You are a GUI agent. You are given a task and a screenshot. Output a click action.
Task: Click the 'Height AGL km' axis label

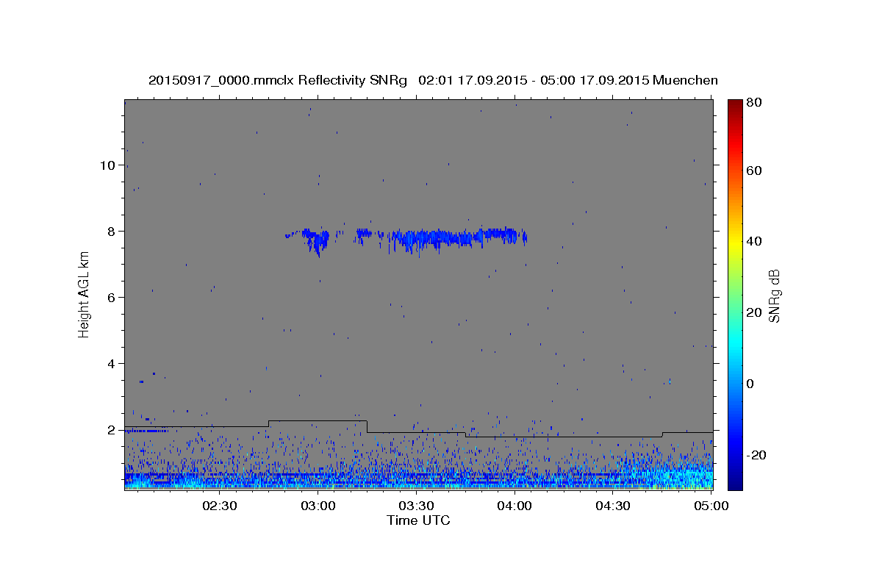click(x=85, y=294)
